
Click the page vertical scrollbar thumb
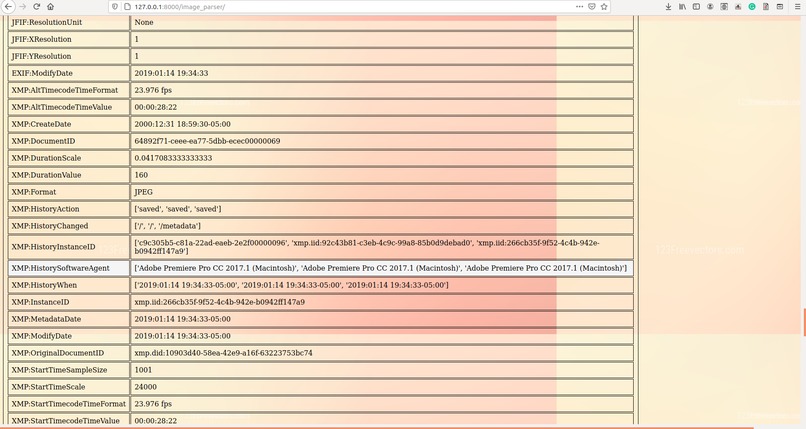pos(804,322)
